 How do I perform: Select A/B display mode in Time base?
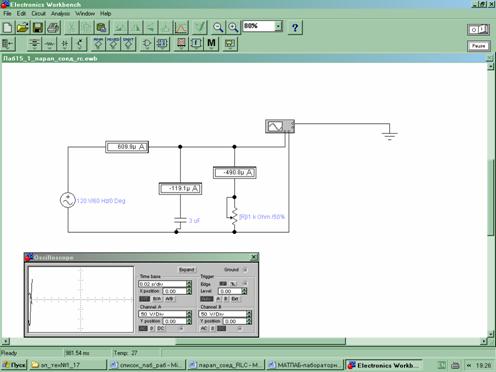click(x=169, y=299)
